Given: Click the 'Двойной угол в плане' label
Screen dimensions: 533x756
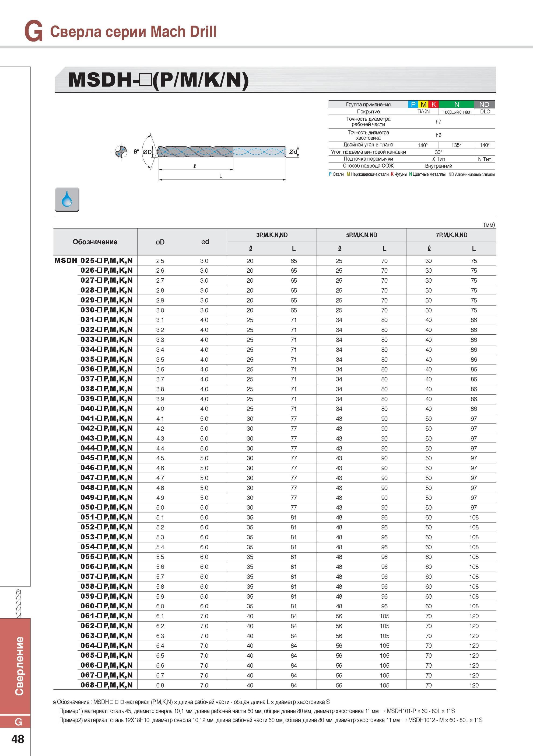Looking at the screenshot, I should tap(368, 145).
